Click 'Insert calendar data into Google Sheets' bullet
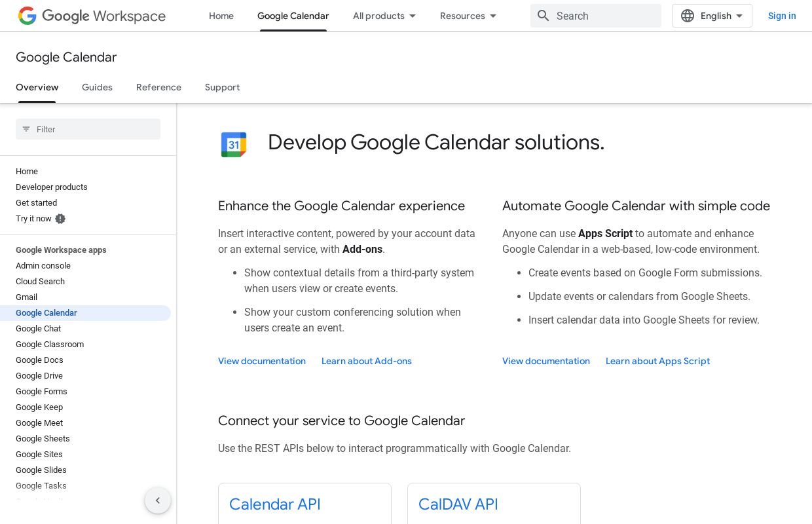Image resolution: width=812 pixels, height=524 pixels. [644, 320]
